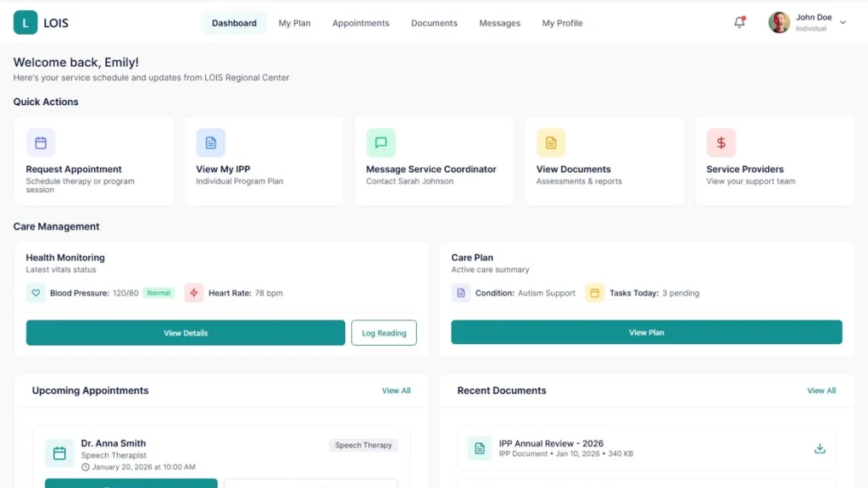Select the Messages tab
This screenshot has height=488, width=868.
[500, 23]
